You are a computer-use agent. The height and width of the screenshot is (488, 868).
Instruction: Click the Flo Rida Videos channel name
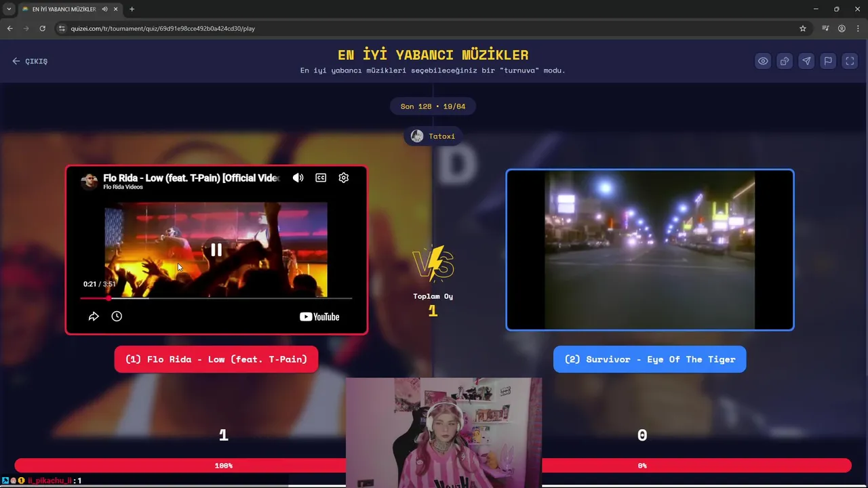[x=123, y=187]
